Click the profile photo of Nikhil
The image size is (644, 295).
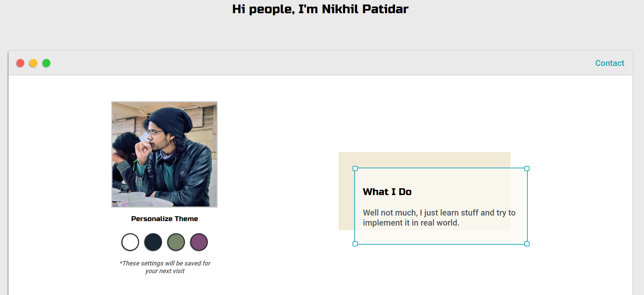tap(164, 154)
